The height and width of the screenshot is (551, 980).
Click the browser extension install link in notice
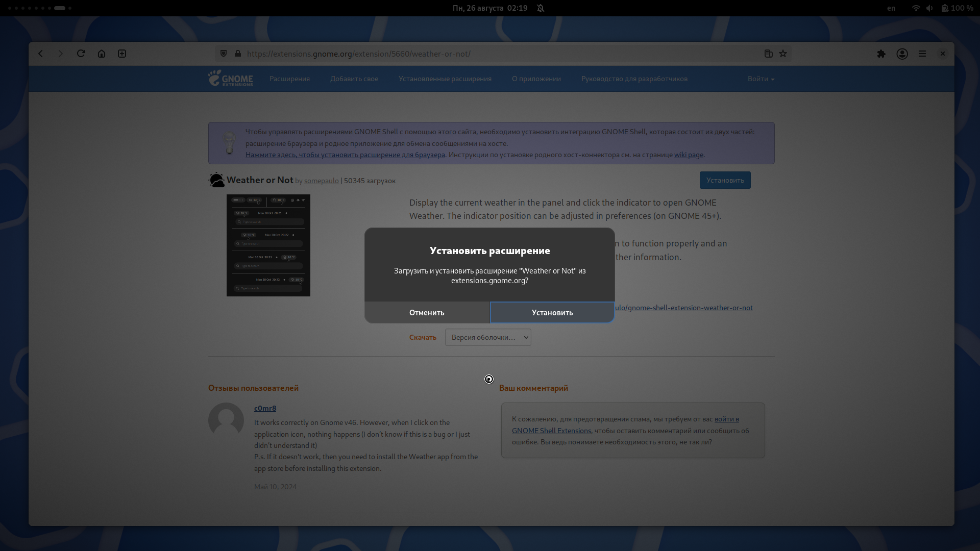pos(345,155)
